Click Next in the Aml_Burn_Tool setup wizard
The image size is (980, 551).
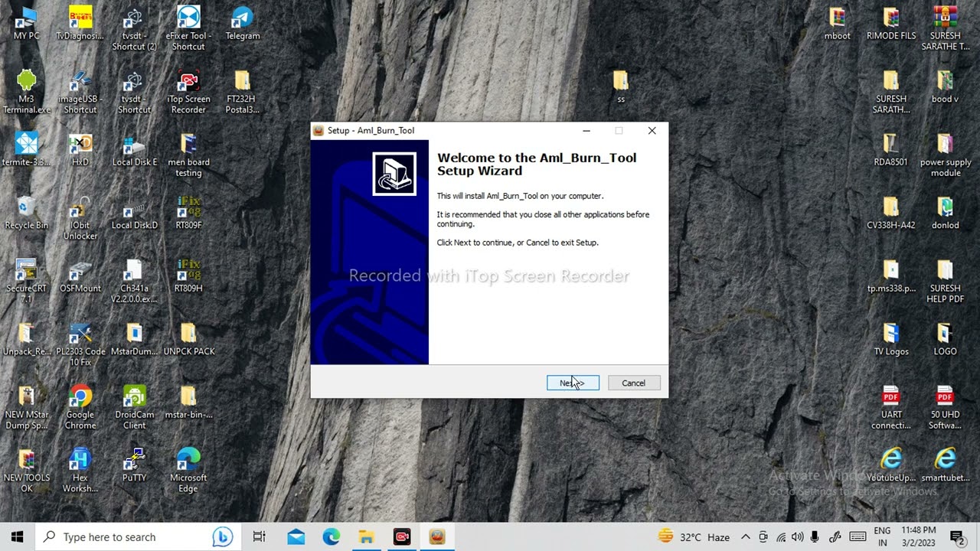573,383
